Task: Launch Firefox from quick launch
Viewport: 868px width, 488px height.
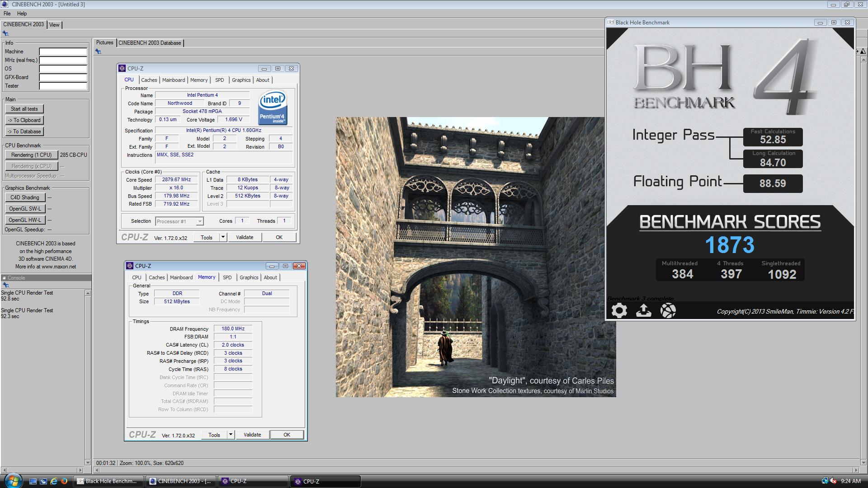Action: pos(64,481)
